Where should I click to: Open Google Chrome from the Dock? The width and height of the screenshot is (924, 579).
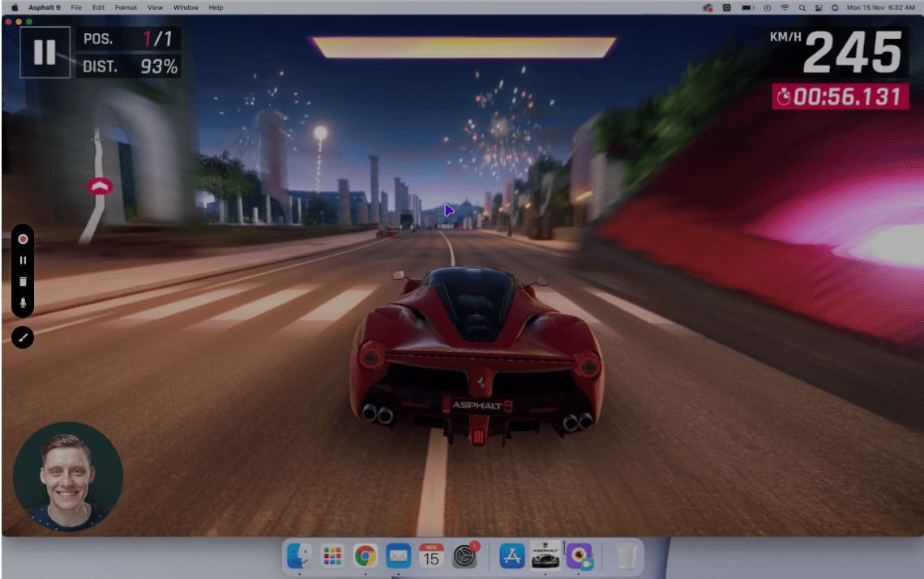[x=366, y=556]
